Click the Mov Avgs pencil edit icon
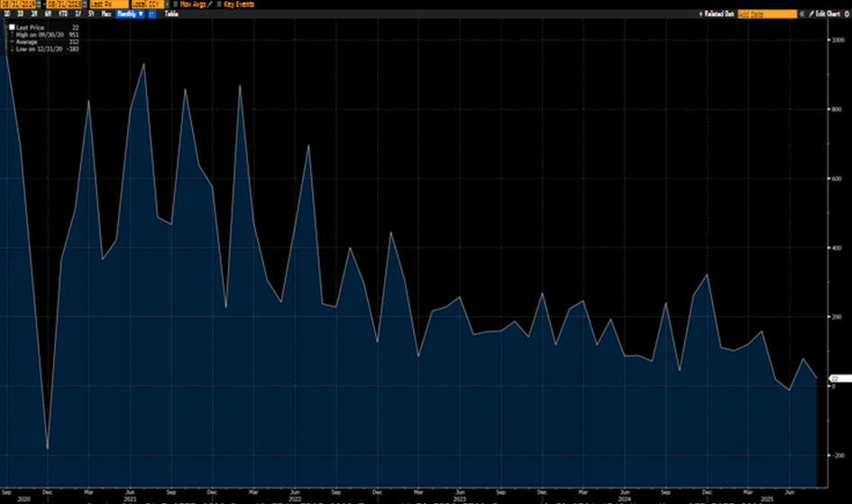This screenshot has width=852, height=504. 210,5
